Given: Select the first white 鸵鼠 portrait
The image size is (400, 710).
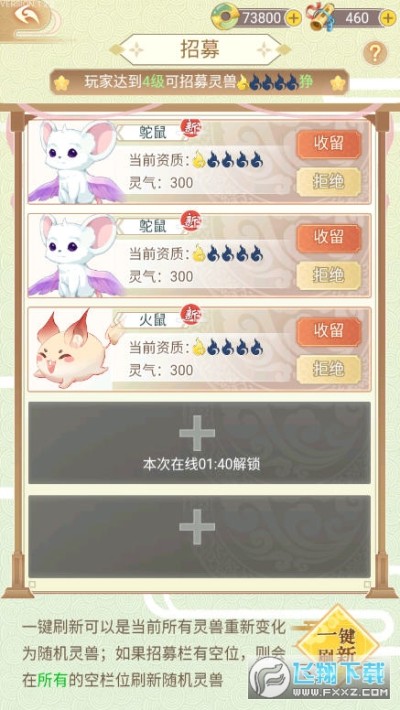Looking at the screenshot, I should (x=74, y=161).
